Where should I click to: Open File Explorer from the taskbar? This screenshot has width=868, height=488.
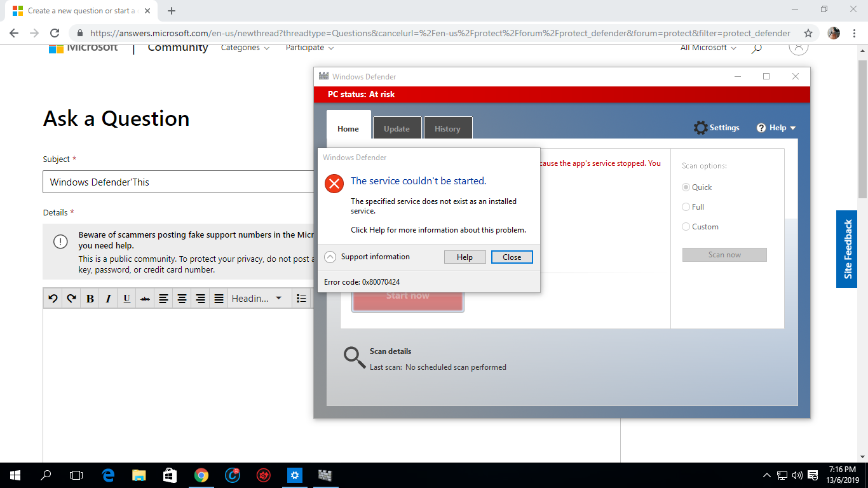coord(139,475)
